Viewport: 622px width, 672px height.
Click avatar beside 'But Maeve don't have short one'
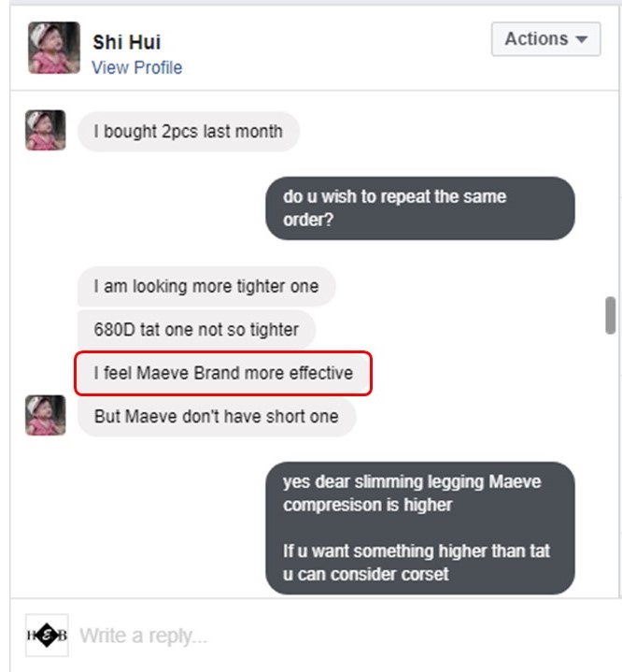click(46, 415)
